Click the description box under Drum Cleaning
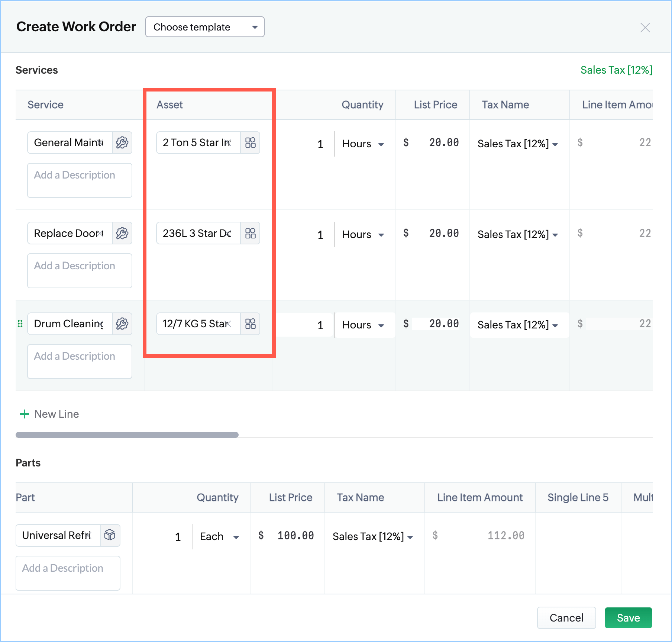The width and height of the screenshot is (672, 642). click(x=80, y=361)
